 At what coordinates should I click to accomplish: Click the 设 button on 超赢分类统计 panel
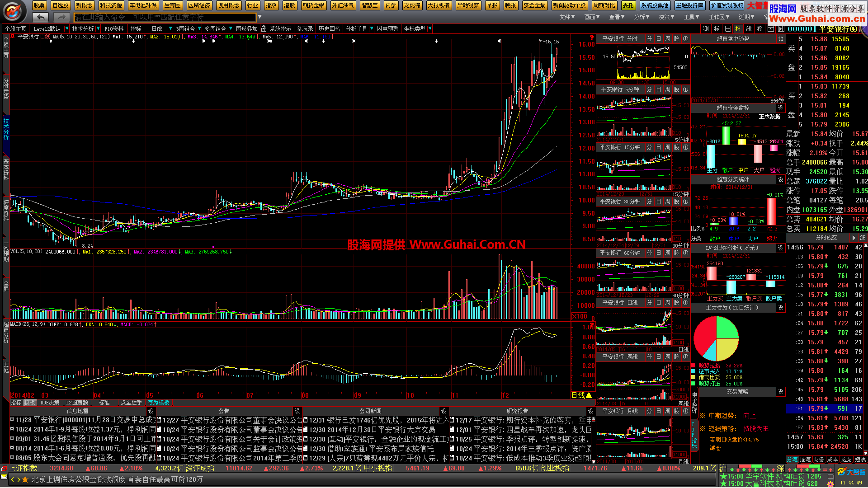[781, 179]
